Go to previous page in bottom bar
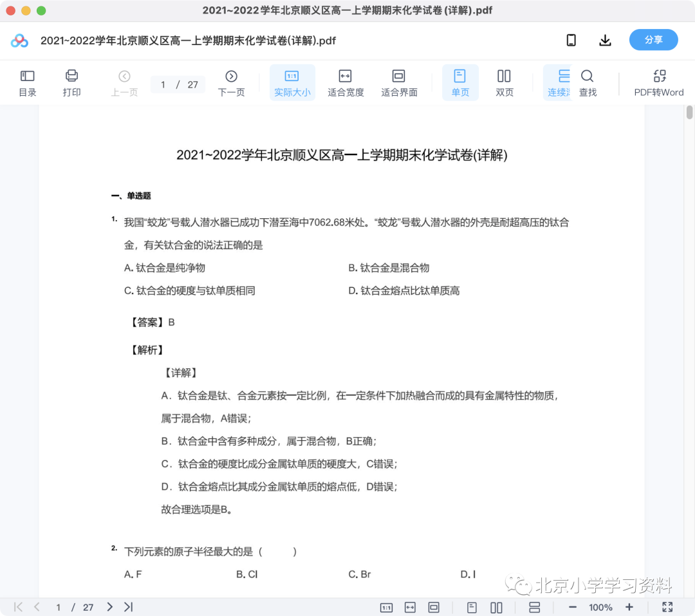The width and height of the screenshot is (695, 616). pos(37,607)
